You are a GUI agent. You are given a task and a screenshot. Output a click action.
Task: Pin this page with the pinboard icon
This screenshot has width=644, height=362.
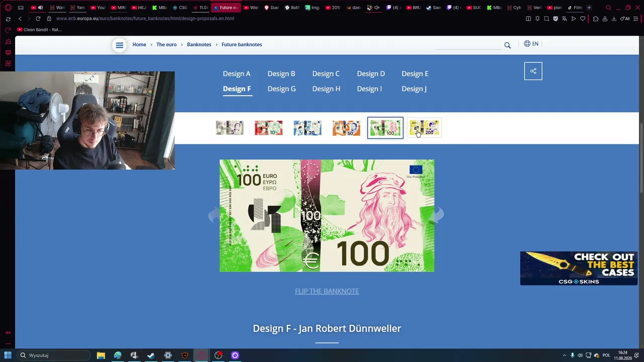click(537, 19)
